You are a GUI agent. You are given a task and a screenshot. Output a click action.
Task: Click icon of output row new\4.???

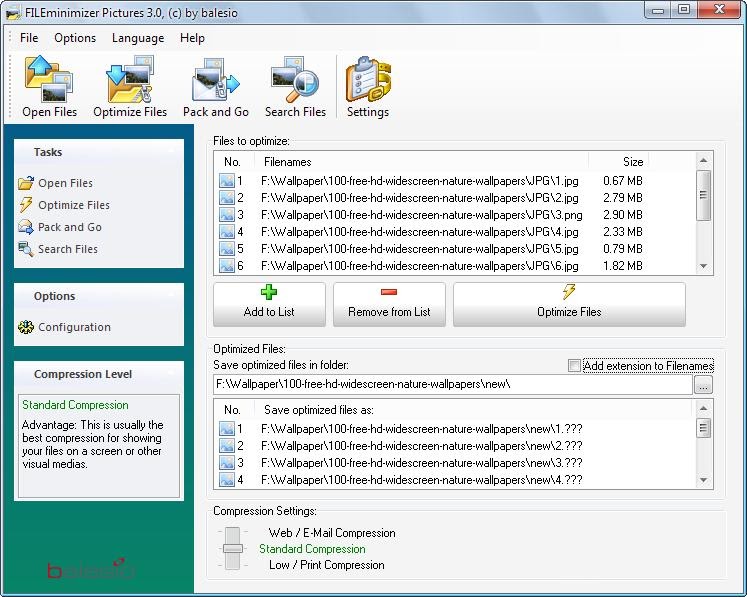(227, 479)
